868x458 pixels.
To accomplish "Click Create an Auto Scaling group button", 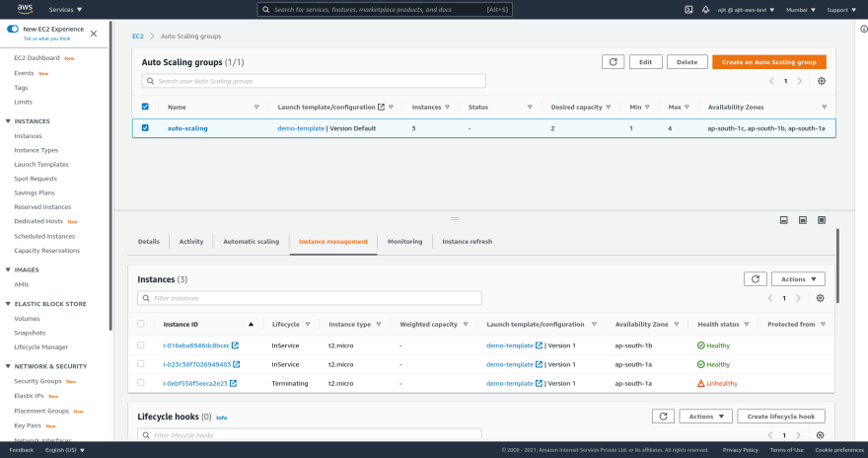I will click(769, 62).
